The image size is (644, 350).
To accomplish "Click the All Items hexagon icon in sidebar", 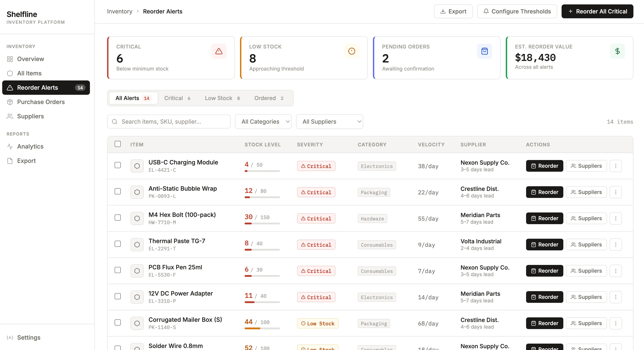I will (x=10, y=73).
